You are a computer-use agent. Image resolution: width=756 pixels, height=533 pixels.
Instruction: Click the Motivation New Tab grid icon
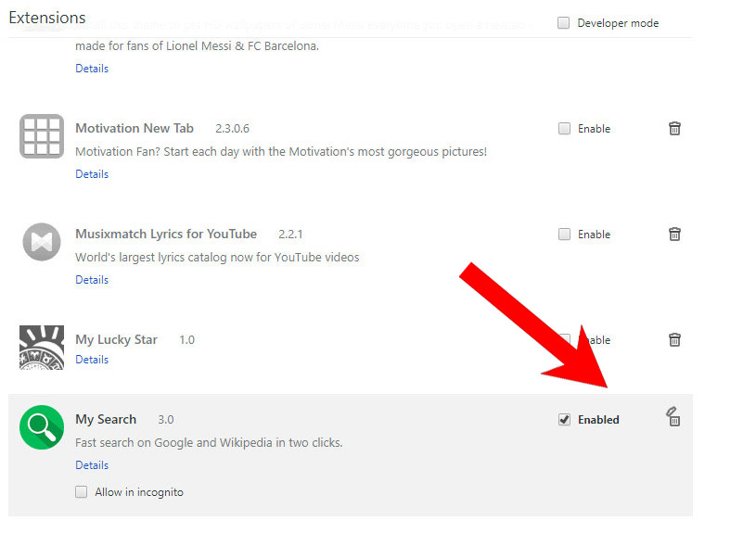point(42,136)
